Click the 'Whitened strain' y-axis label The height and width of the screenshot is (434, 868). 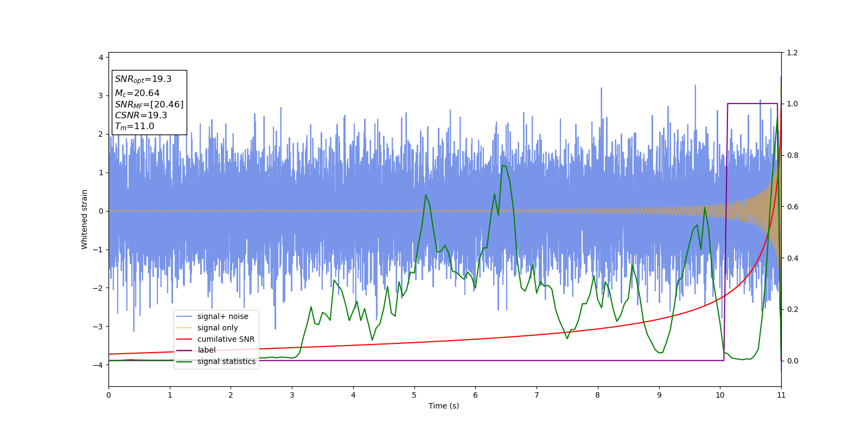(84, 219)
